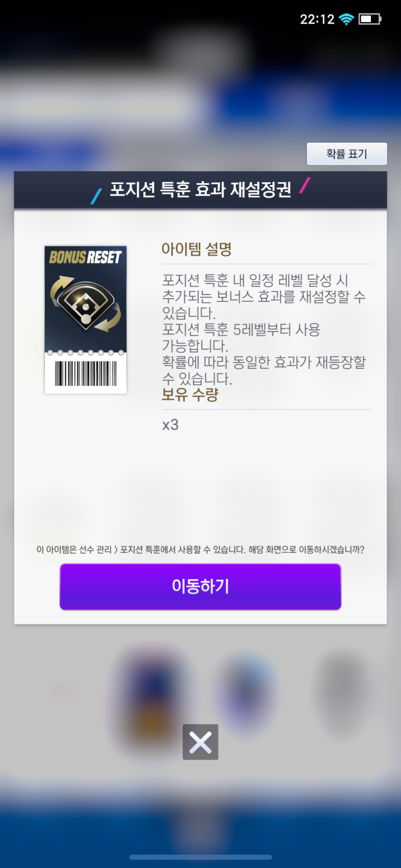The height and width of the screenshot is (868, 401).
Task: Tap the BONUS RESET text on ticket
Action: (x=85, y=257)
